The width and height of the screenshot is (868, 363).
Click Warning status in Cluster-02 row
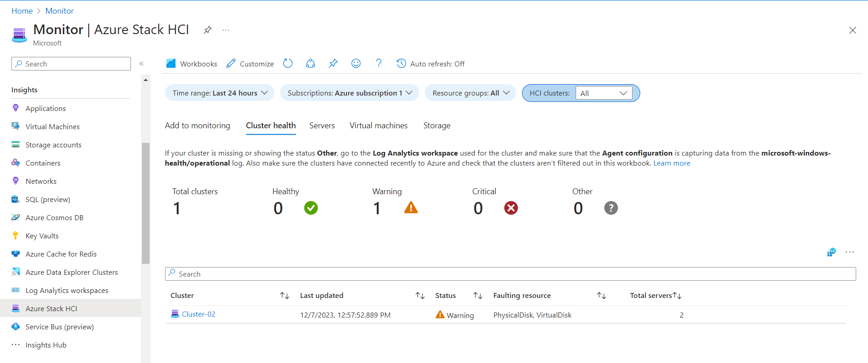[455, 315]
